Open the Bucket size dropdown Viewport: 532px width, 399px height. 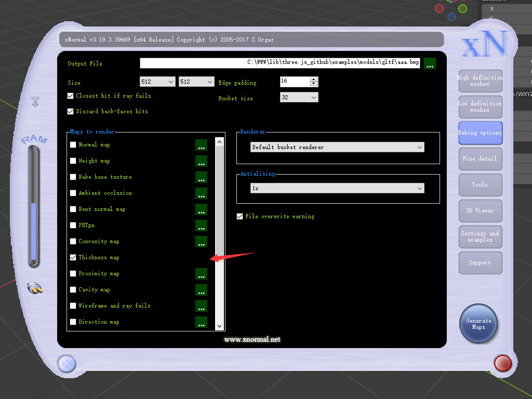tap(299, 97)
